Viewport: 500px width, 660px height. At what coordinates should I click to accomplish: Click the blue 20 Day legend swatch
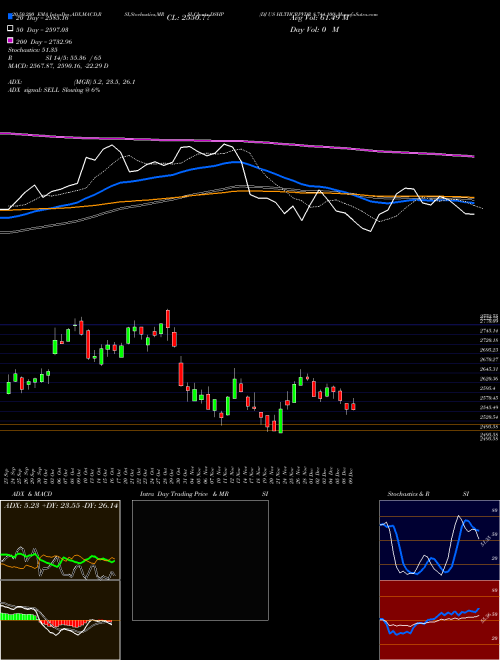pyautogui.click(x=11, y=17)
